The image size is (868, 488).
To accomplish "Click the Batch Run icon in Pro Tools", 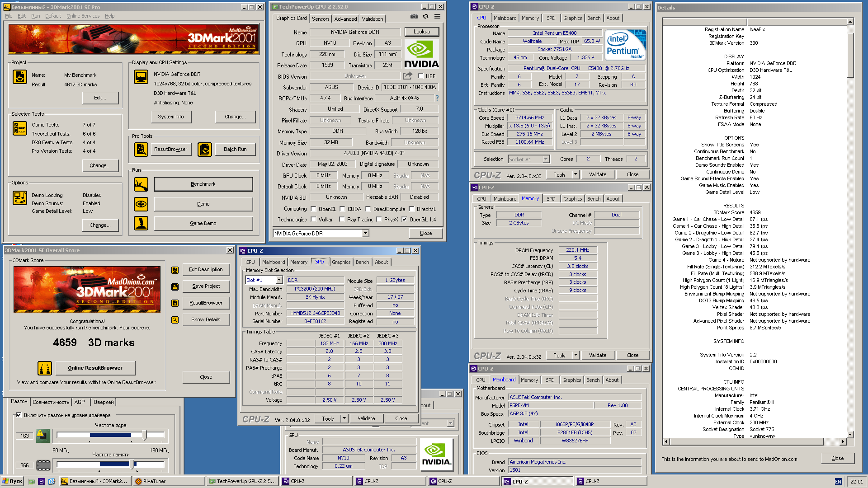I will tap(205, 149).
